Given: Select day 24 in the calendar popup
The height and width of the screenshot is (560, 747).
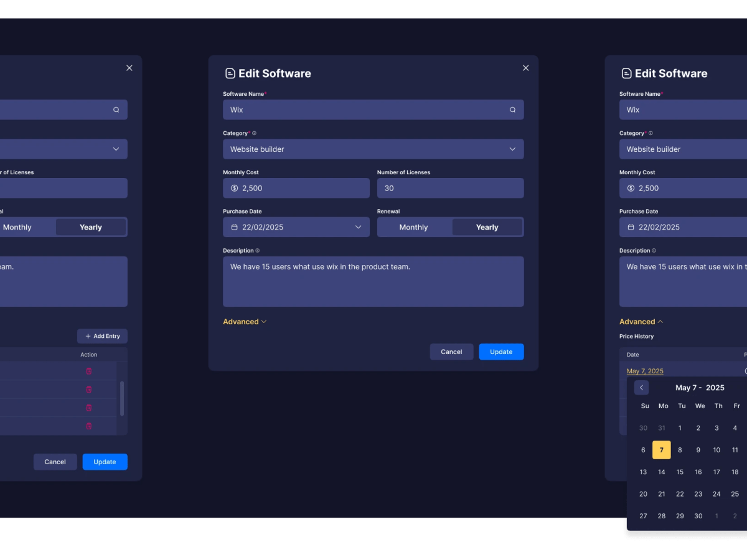Looking at the screenshot, I should point(716,494).
